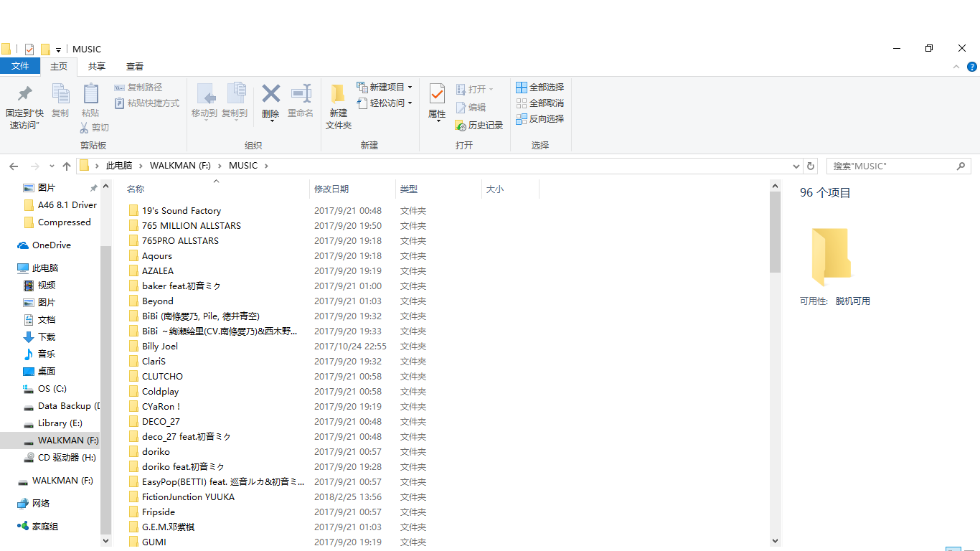980x551 pixels.
Task: Click the Paste clipboard icon
Action: [x=90, y=93]
